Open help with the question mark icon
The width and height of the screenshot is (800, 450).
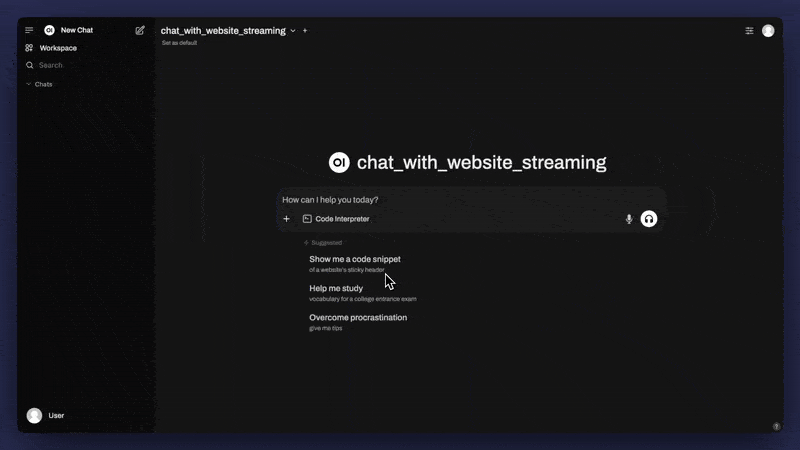(776, 426)
